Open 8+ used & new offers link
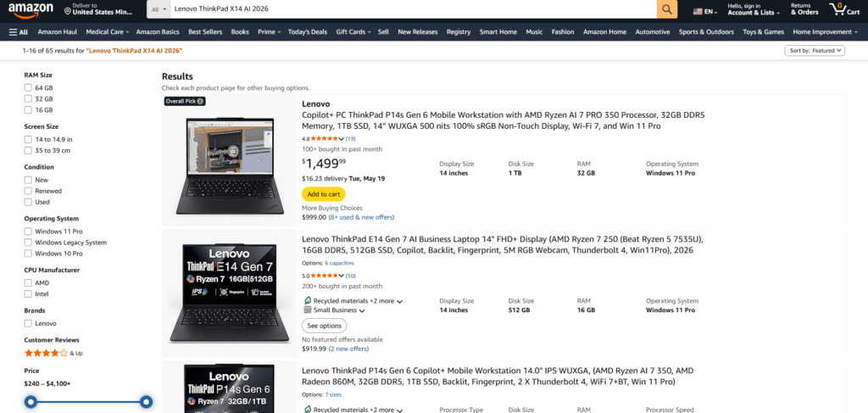 pyautogui.click(x=361, y=218)
